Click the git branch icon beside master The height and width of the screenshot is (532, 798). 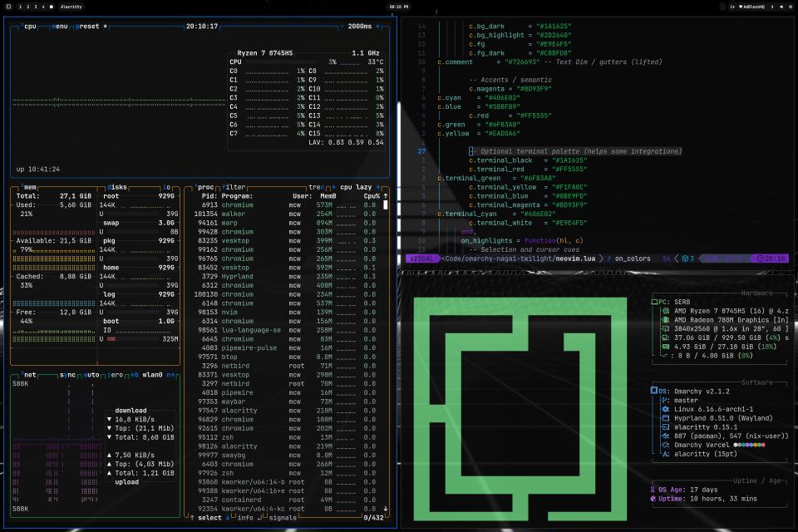pos(666,400)
